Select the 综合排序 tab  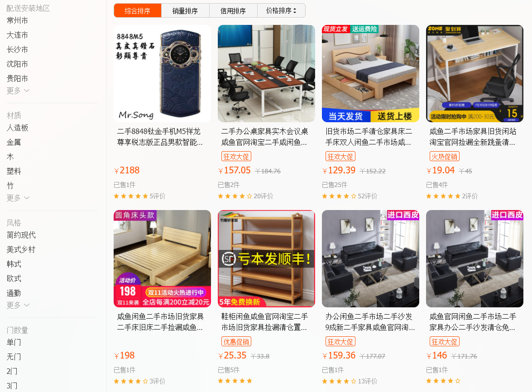[137, 10]
